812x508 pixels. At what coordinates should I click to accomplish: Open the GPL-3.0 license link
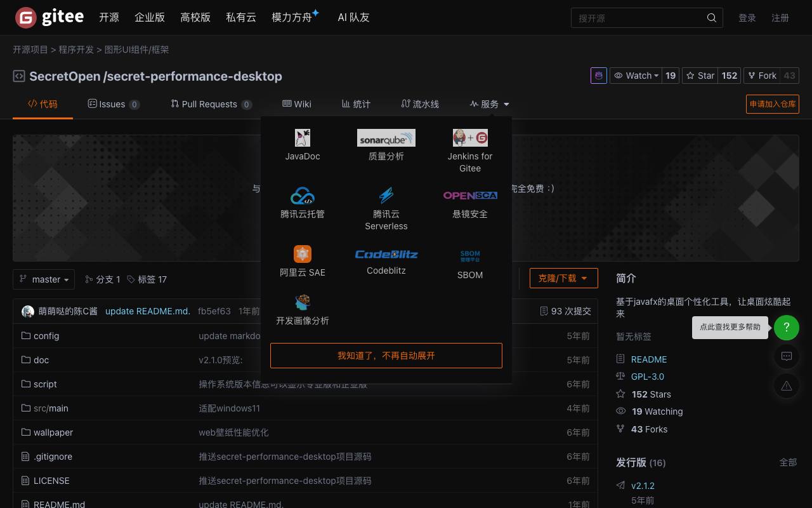[x=648, y=377]
